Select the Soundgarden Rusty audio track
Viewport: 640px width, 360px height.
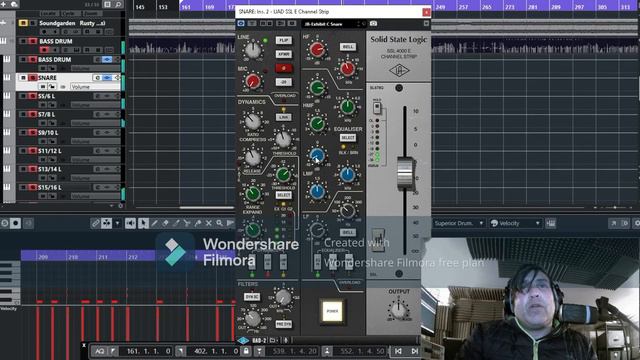coord(69,27)
